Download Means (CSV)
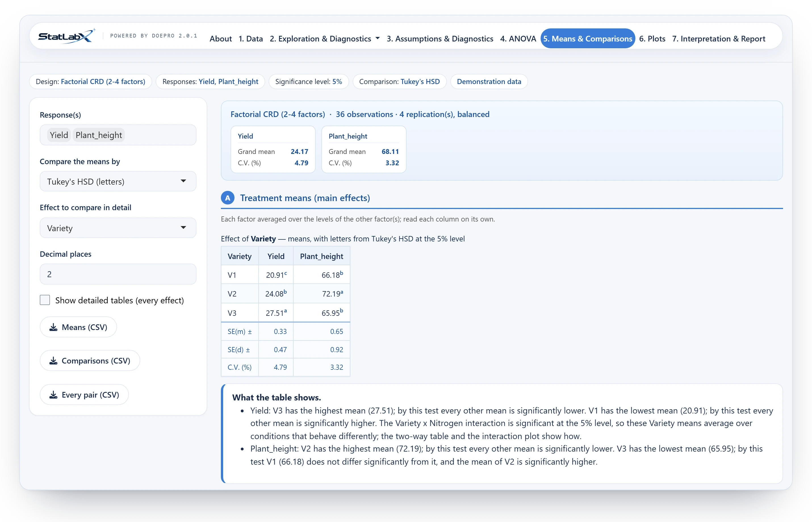 78,327
